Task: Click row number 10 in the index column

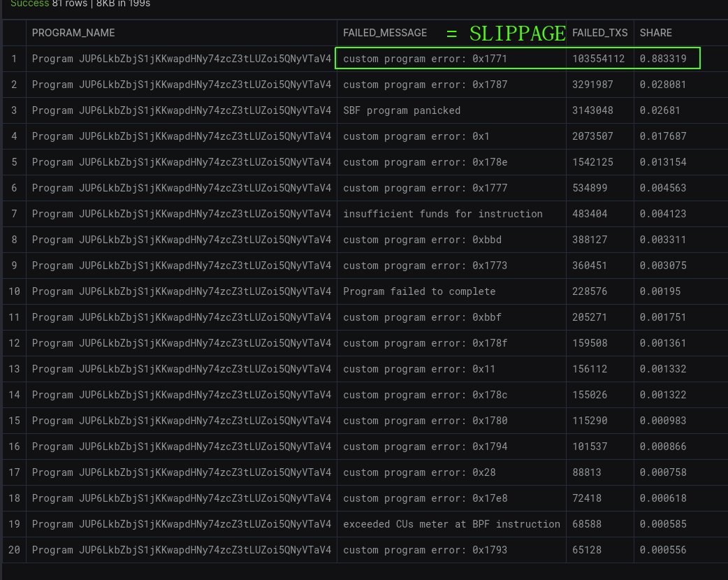Action: [x=14, y=291]
